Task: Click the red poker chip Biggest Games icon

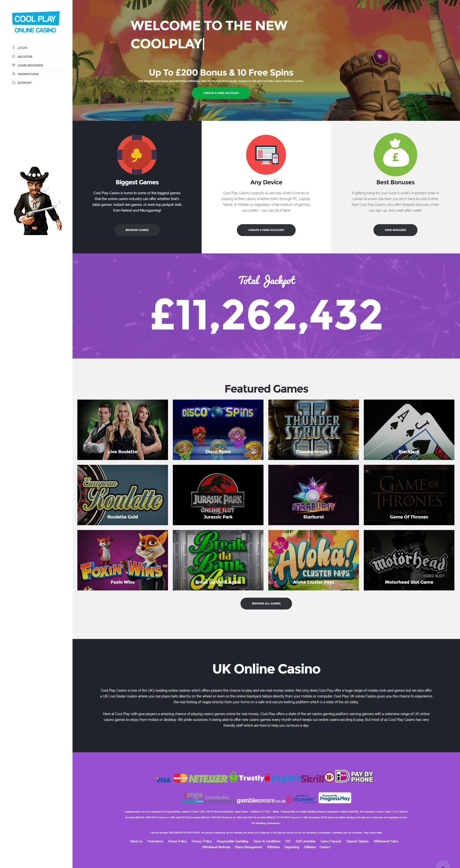Action: [137, 155]
